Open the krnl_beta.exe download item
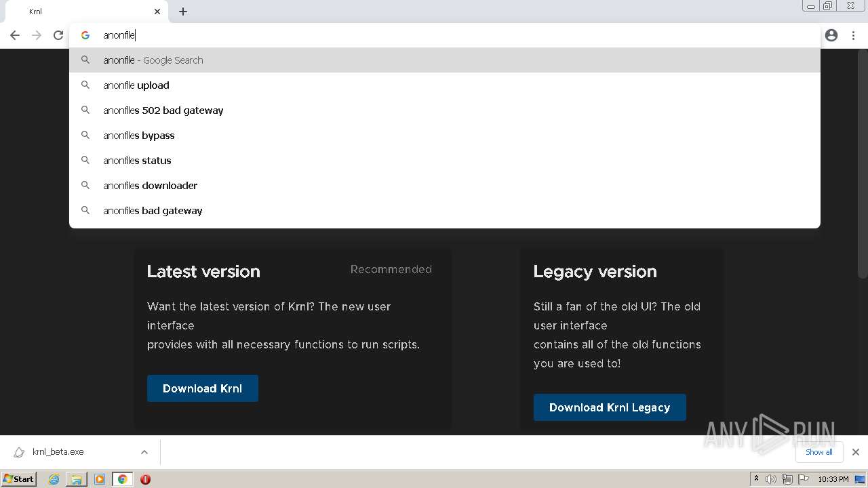The width and height of the screenshot is (868, 488). pyautogui.click(x=58, y=452)
